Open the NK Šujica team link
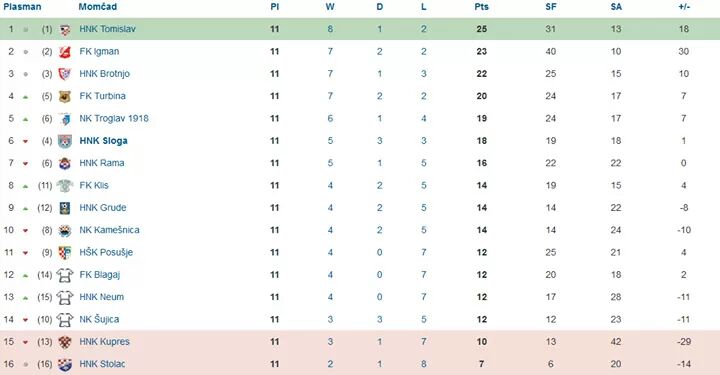This screenshot has width=720, height=375. [99, 319]
